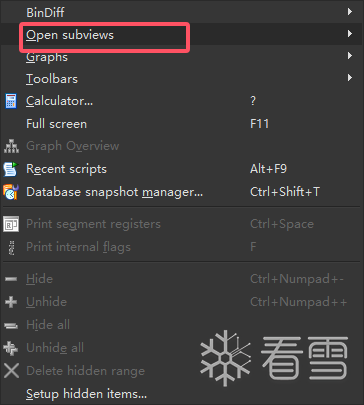Click the Delete hidden range X icon
Image resolution: width=364 pixels, height=405 pixels.
(11, 371)
